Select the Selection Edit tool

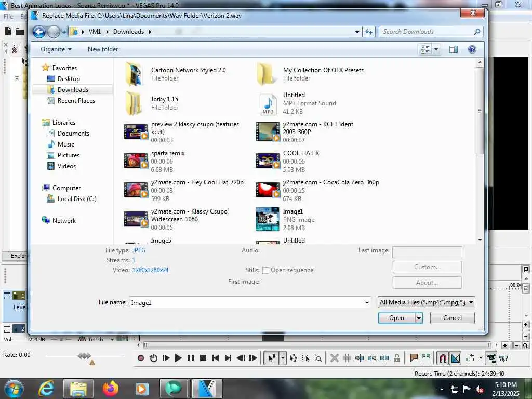pyautogui.click(x=305, y=358)
